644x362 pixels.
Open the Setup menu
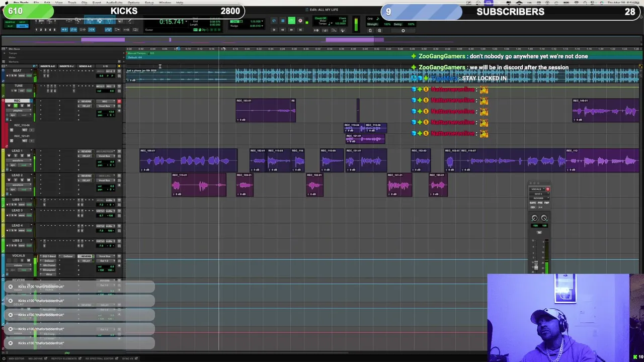click(149, 3)
